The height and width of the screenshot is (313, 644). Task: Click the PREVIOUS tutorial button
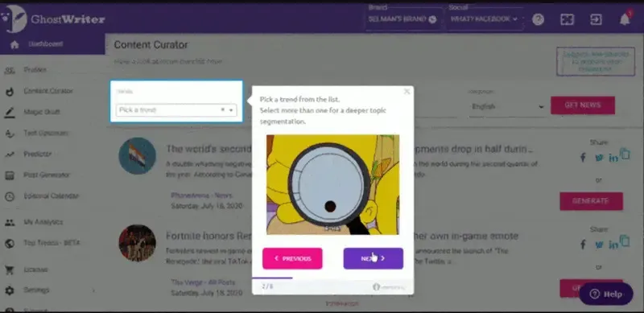(x=292, y=258)
